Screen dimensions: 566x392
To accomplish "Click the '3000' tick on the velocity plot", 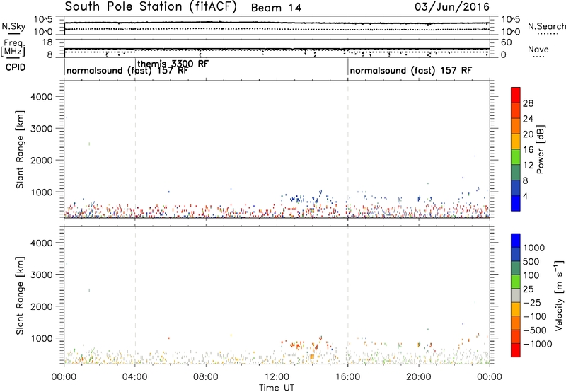I will (x=41, y=275).
